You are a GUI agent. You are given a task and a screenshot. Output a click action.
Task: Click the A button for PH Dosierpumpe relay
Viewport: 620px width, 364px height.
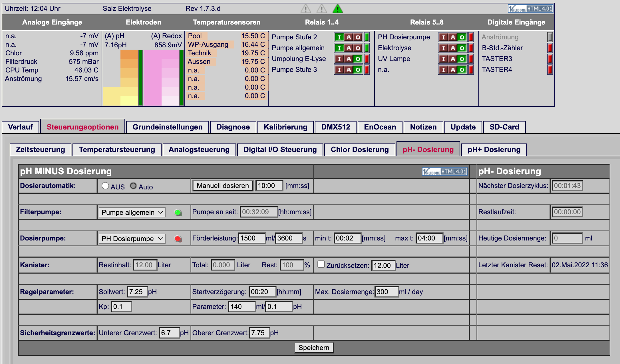click(453, 37)
